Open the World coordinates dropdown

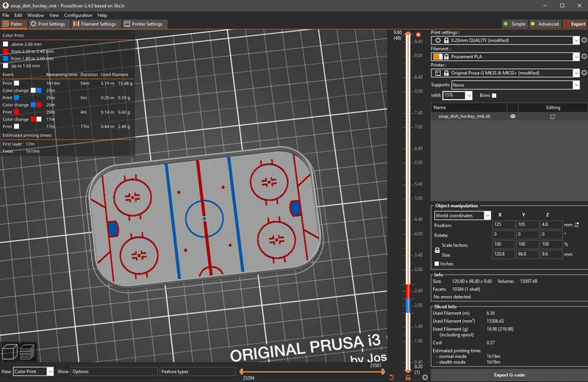(x=487, y=215)
